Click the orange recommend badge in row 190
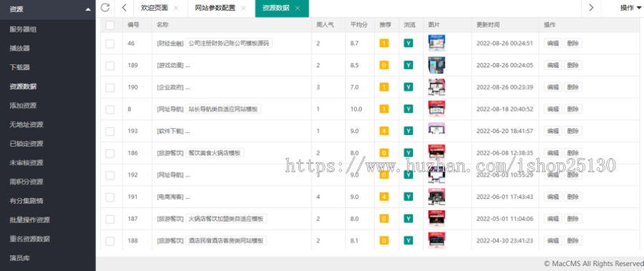 pos(384,87)
